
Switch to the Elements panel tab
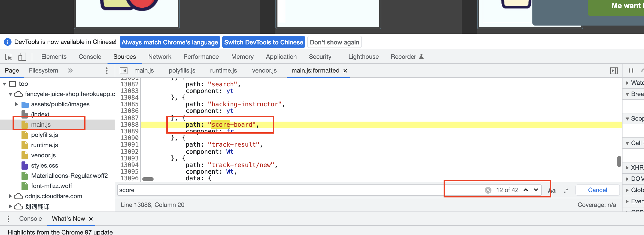tap(54, 57)
